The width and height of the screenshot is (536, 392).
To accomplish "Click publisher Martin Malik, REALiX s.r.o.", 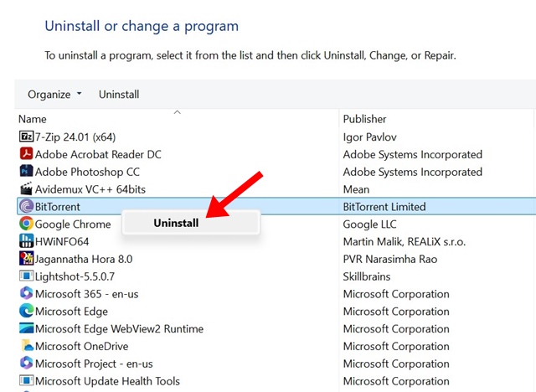I will pos(404,241).
